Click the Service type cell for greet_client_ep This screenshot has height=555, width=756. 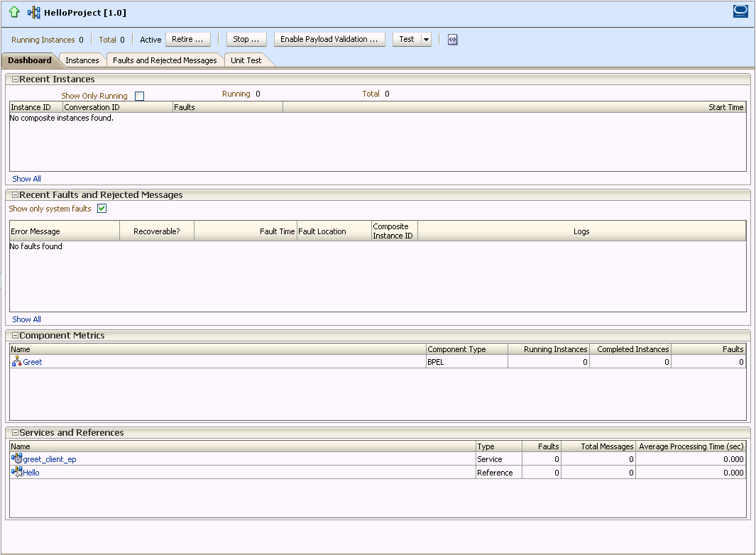[499, 459]
